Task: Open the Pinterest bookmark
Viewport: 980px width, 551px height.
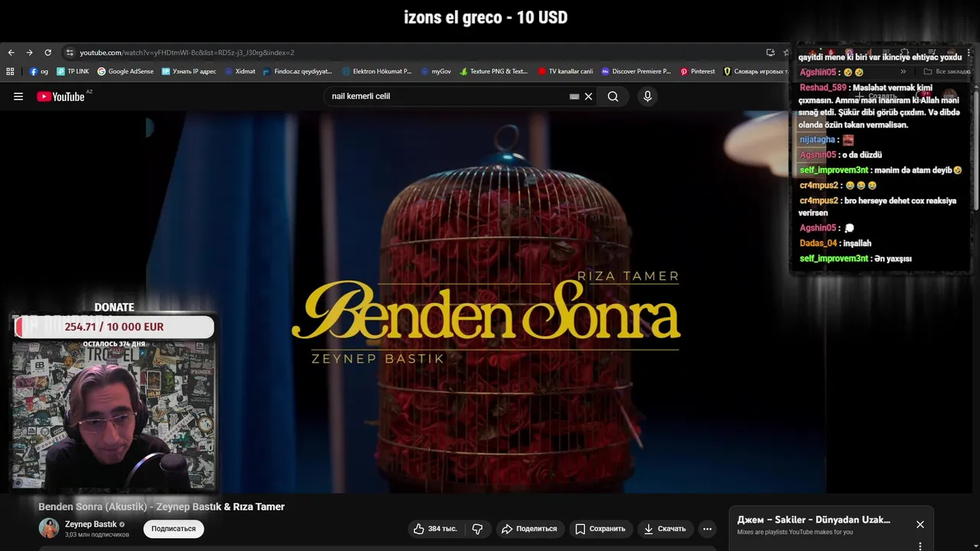Action: tap(697, 71)
